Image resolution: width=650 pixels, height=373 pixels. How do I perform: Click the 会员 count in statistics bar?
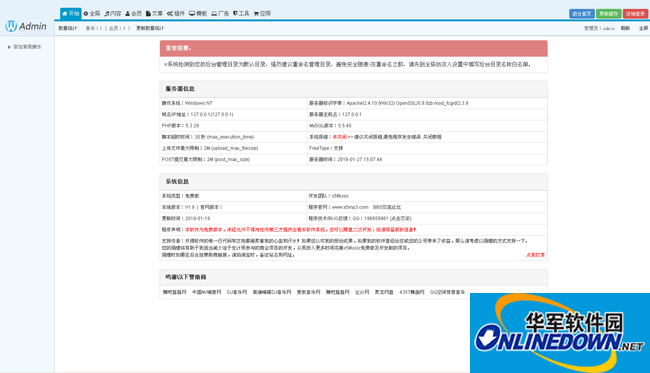point(117,28)
